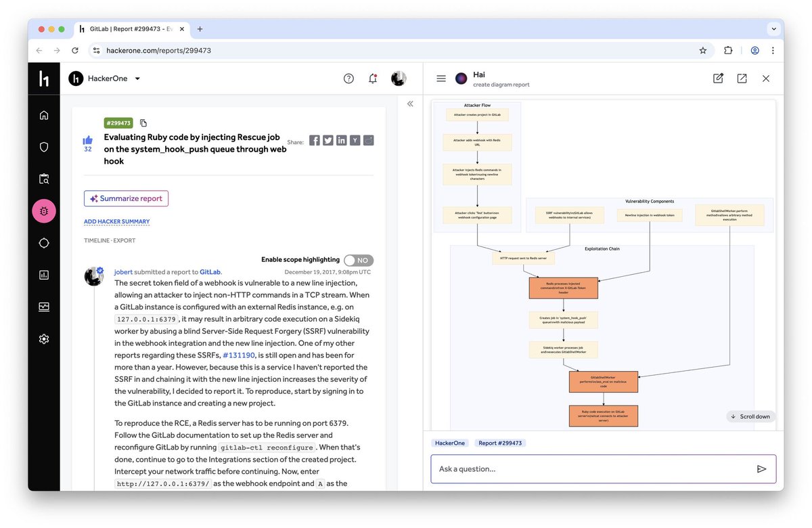Click the Scroll down button in diagram

(x=751, y=416)
